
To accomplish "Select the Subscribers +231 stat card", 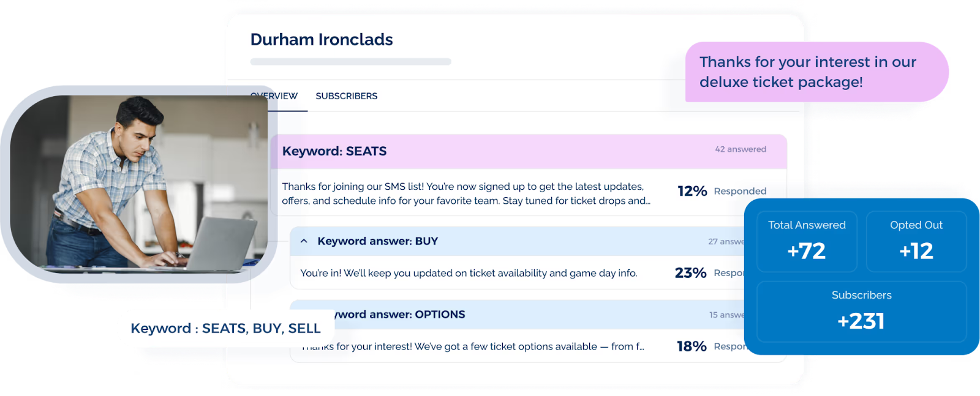I will coord(861,310).
